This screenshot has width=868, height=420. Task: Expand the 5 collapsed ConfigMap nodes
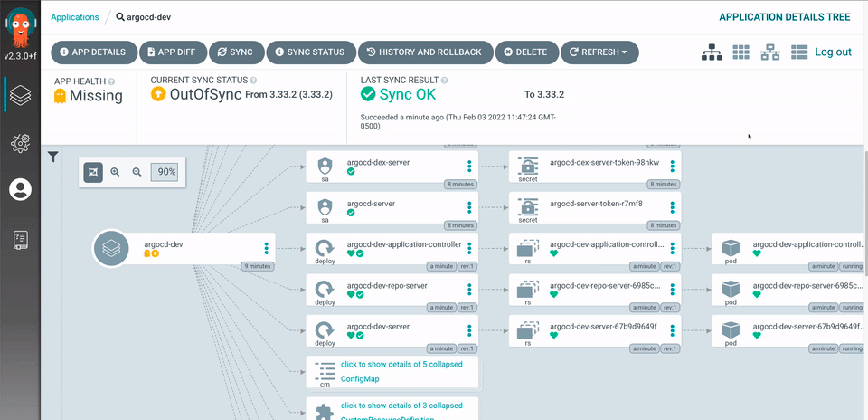(x=401, y=369)
